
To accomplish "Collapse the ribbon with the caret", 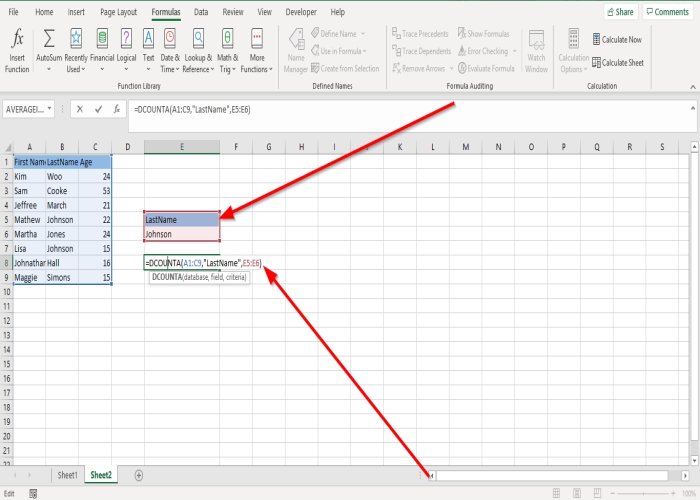I will tap(693, 87).
